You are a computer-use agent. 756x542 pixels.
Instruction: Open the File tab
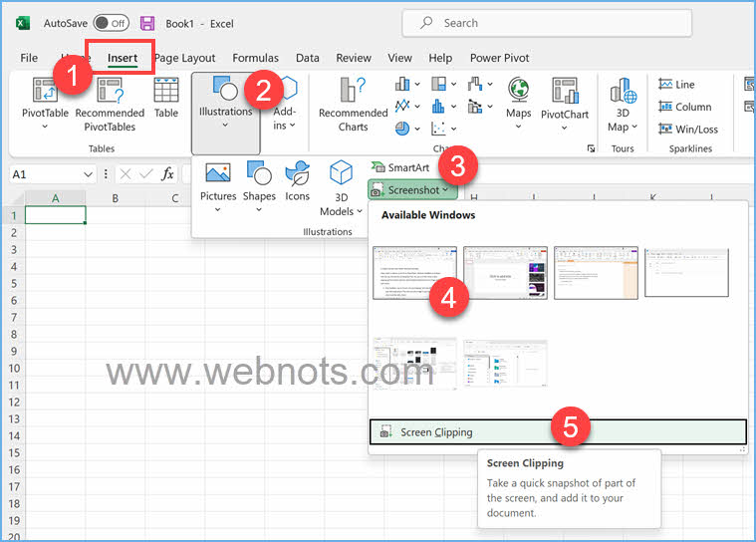pos(29,58)
